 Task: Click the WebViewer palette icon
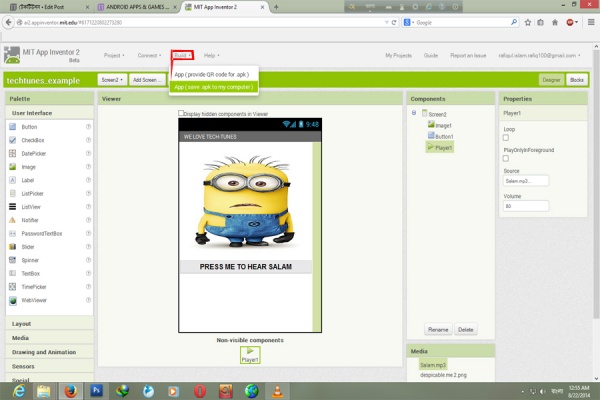point(12,299)
